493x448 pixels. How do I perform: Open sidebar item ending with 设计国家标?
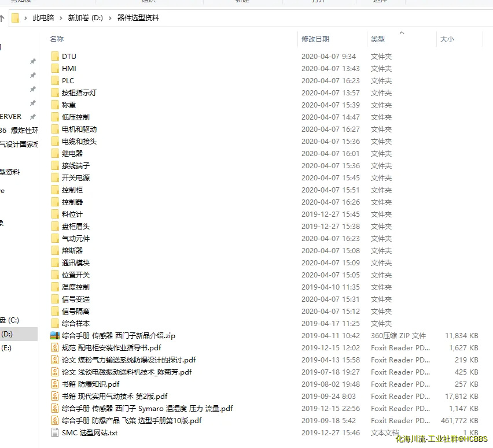pyautogui.click(x=19, y=144)
